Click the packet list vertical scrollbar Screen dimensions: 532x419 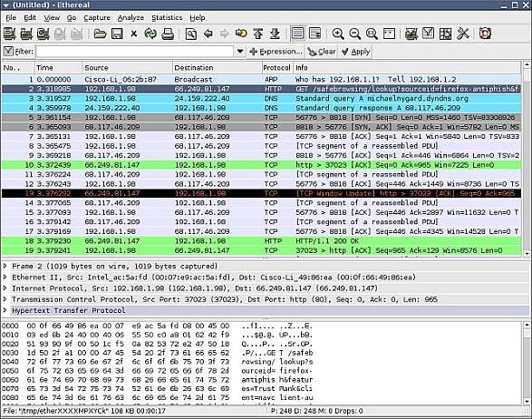pos(527,159)
